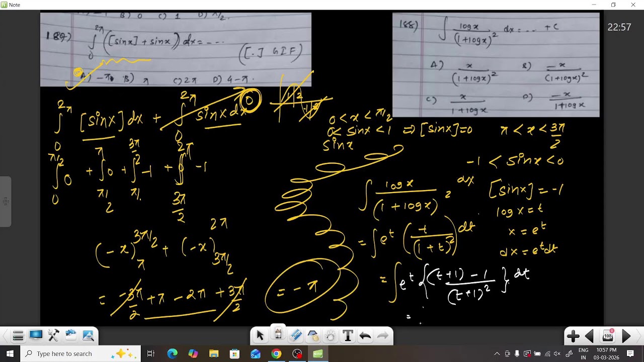Open the notification center icon
Image resolution: width=644 pixels, height=362 pixels.
pos(630,353)
